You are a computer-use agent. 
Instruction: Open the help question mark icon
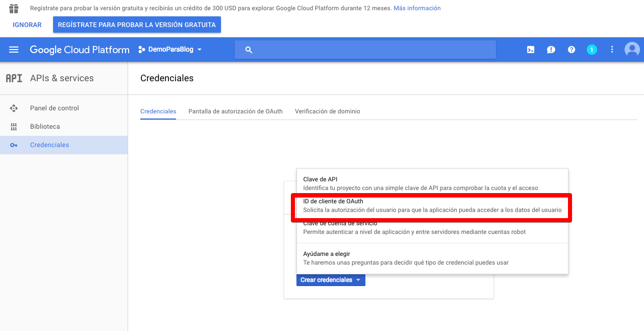pos(572,50)
